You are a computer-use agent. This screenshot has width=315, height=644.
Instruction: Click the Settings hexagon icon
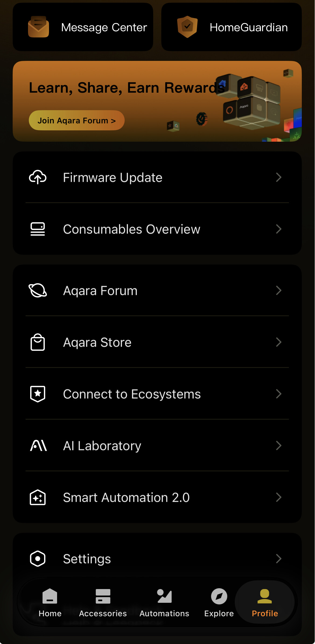(38, 559)
